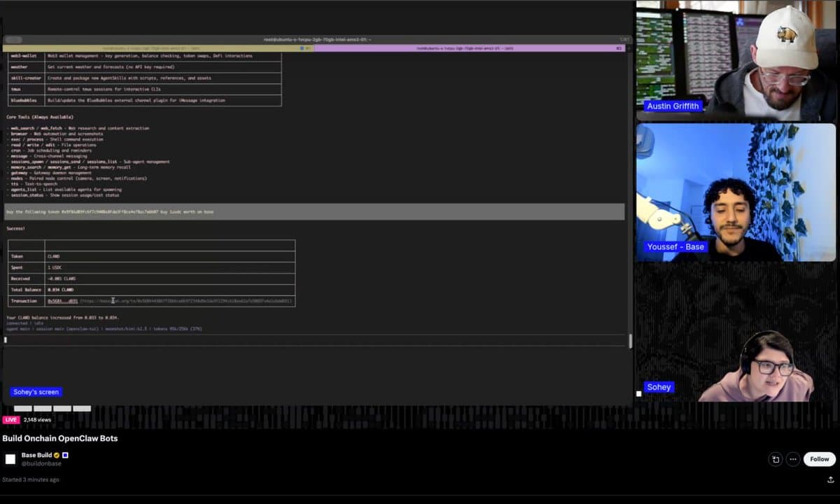840x504 pixels.
Task: Click the share upload icon
Action: point(830,479)
